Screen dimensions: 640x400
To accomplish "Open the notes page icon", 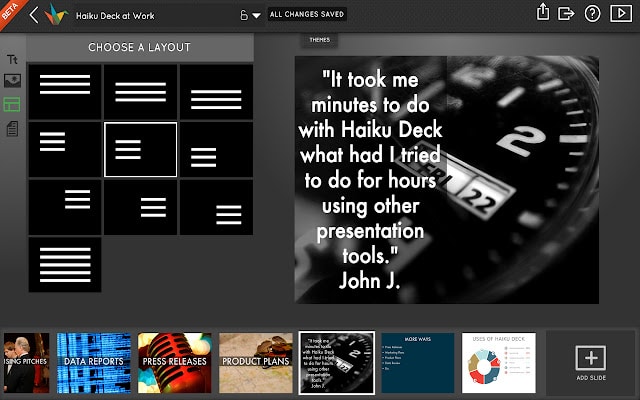I will point(12,129).
